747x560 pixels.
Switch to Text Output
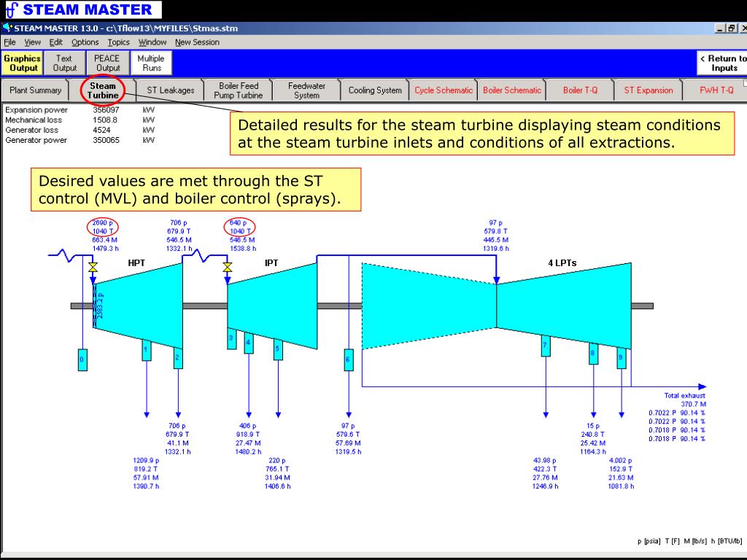click(65, 63)
